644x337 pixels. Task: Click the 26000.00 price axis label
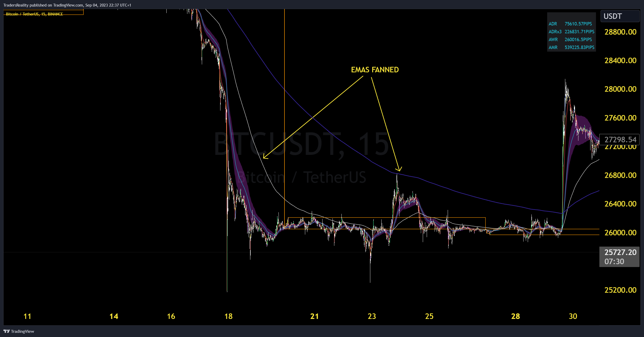[620, 233]
